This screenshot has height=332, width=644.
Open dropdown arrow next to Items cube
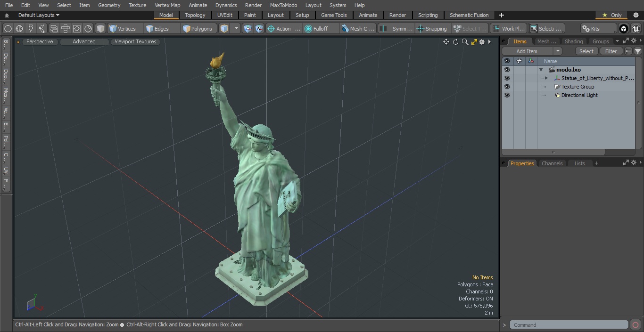click(236, 29)
